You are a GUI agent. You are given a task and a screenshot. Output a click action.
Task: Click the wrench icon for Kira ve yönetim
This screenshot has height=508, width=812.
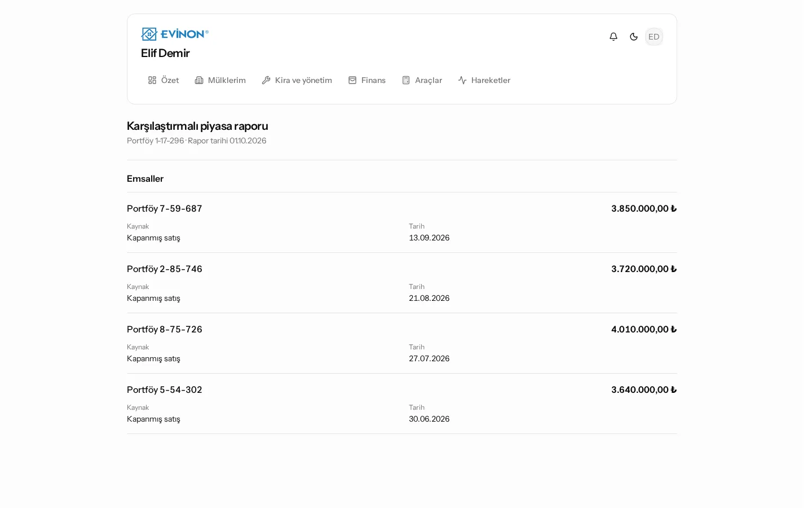tap(266, 80)
